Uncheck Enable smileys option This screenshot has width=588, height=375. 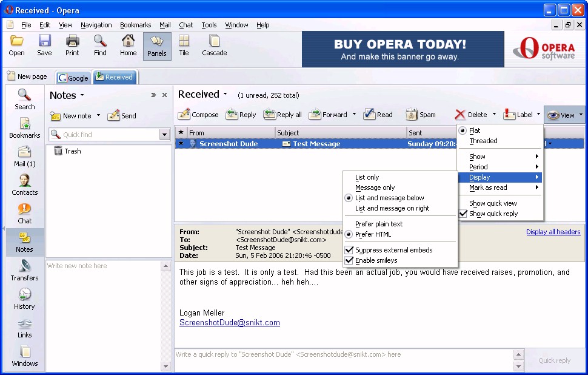tap(349, 260)
